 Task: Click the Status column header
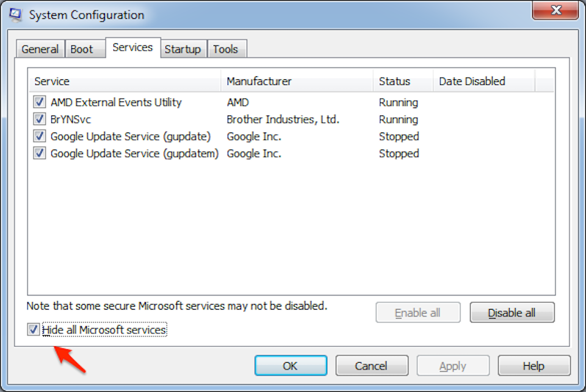[402, 81]
